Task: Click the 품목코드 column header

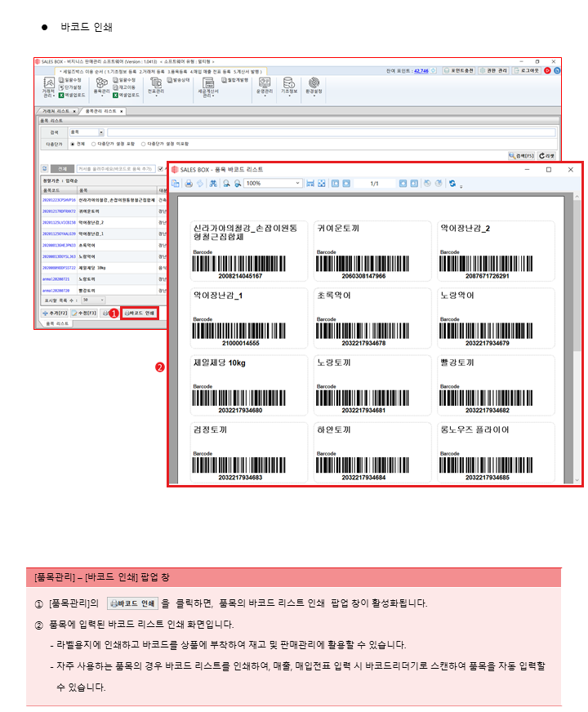Action: pyautogui.click(x=59, y=190)
